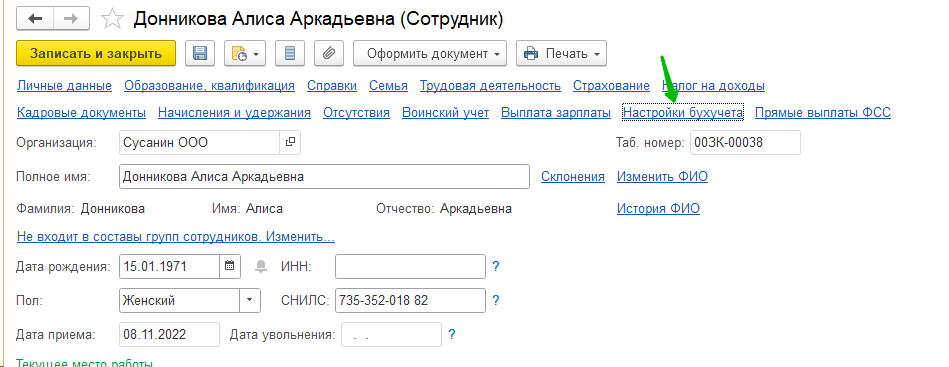This screenshot has width=949, height=367.
Task: Click the Полное имя input field
Action: (324, 176)
